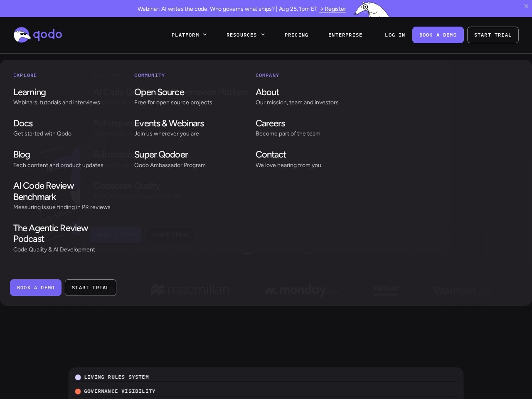Image resolution: width=532 pixels, height=399 pixels.
Task: Go to the About page
Action: click(267, 92)
